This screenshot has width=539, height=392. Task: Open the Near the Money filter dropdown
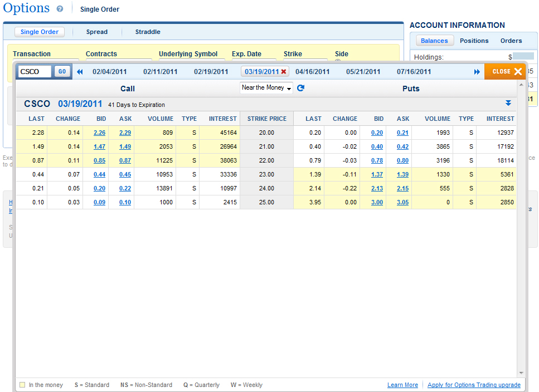coord(266,88)
